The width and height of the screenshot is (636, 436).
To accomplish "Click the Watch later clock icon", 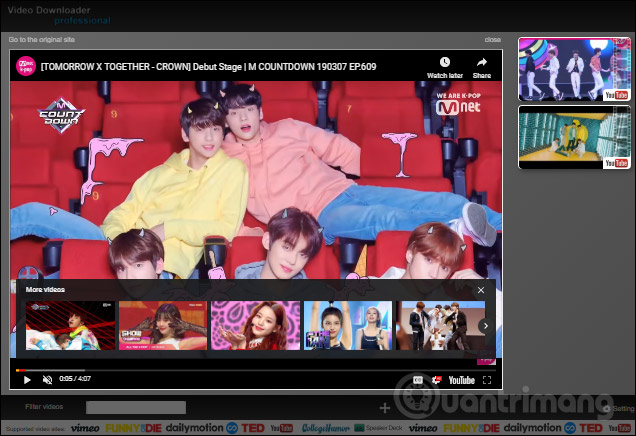I will coord(445,62).
